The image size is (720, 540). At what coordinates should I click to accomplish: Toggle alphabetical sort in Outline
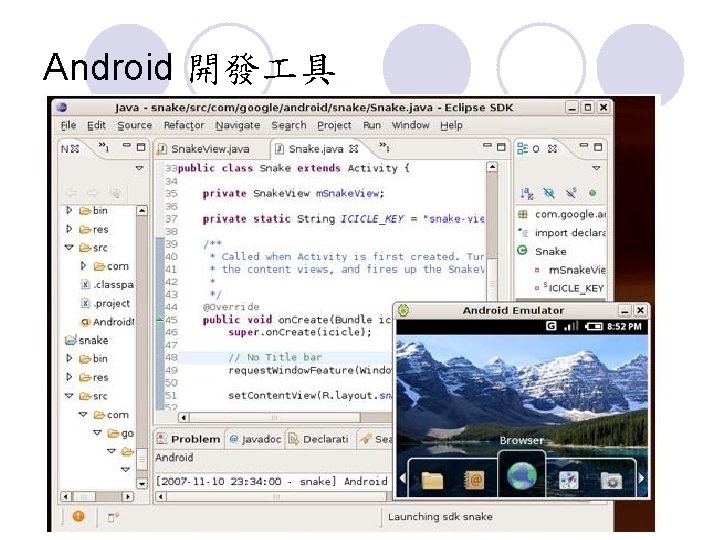tap(527, 193)
